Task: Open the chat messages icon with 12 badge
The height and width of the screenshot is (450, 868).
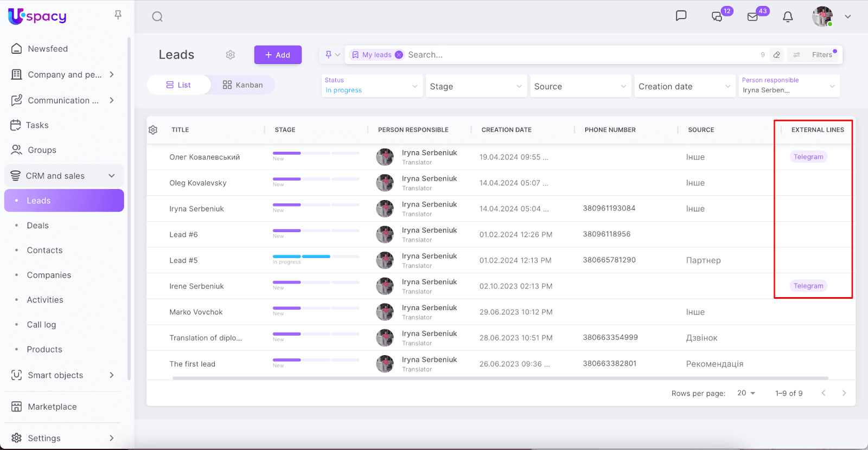Action: (x=717, y=17)
